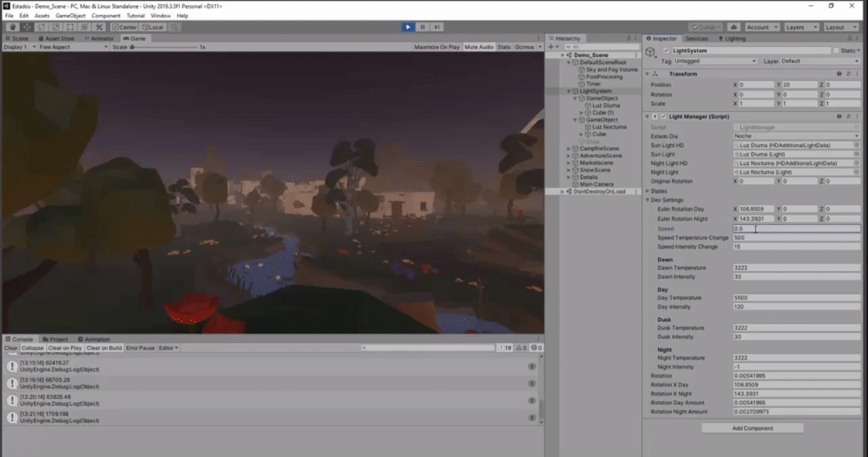Open the Account dropdown
This screenshot has width=868, height=457.
coord(762,27)
